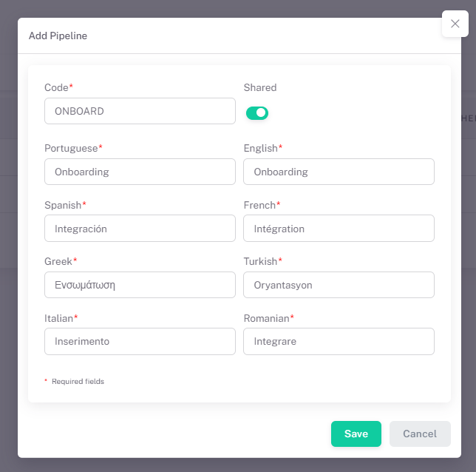
Task: Click the Romanian field with Integrare
Action: pos(339,342)
